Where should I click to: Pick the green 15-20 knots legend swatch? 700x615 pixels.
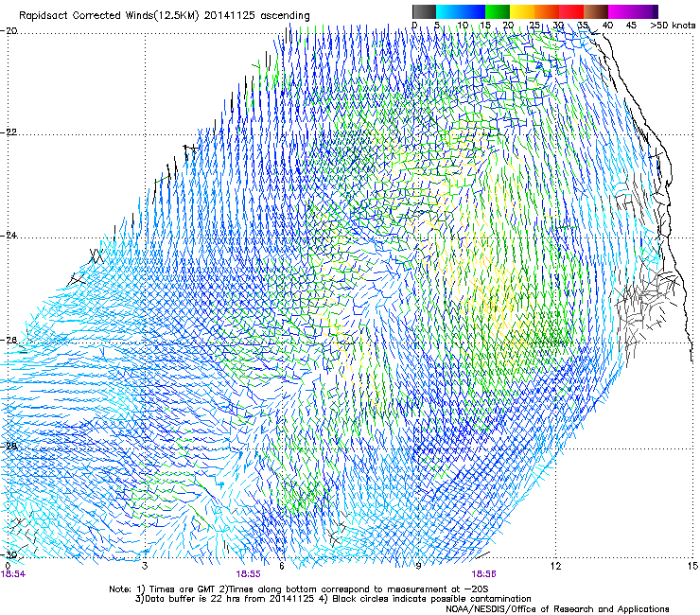click(498, 11)
